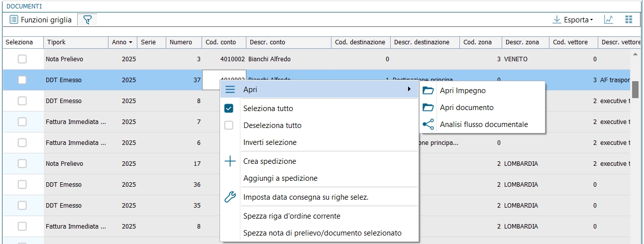Click the wrench icon for Imposta data consegna
The height and width of the screenshot is (244, 644).
229,197
